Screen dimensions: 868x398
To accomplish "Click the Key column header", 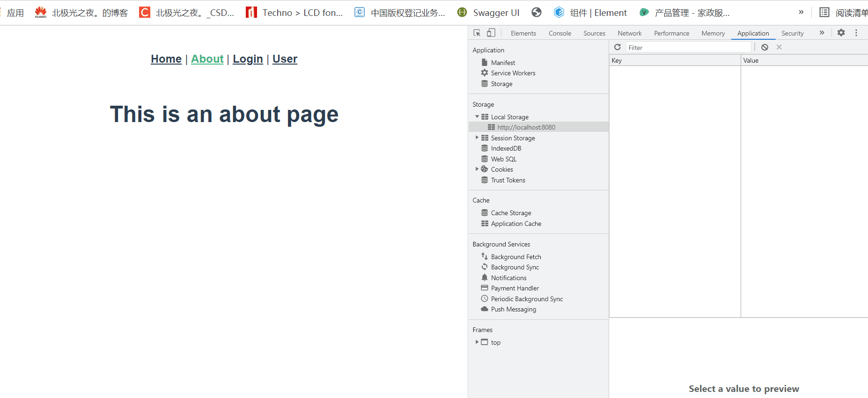I will pos(675,60).
